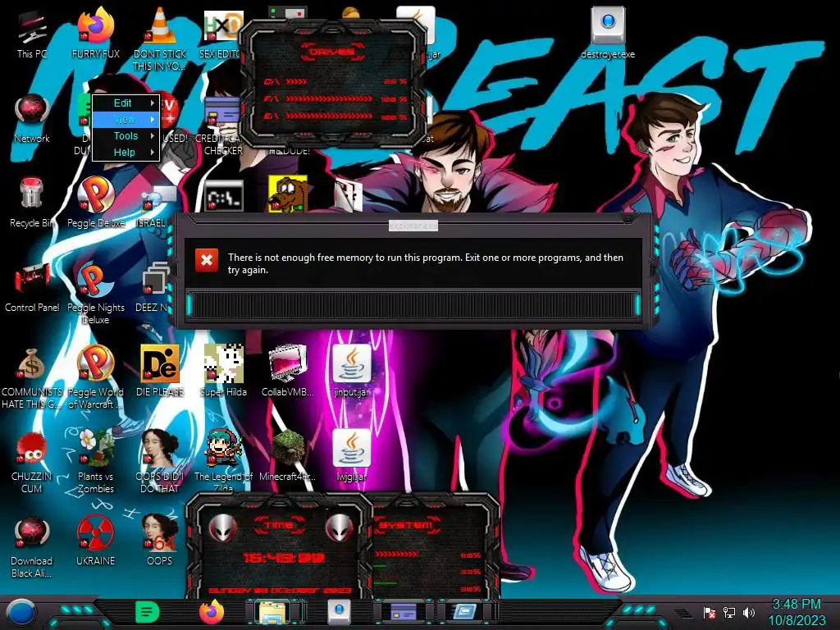Viewport: 840px width, 630px height.
Task: Select the destroyer.exe desktop icon
Action: [x=608, y=32]
